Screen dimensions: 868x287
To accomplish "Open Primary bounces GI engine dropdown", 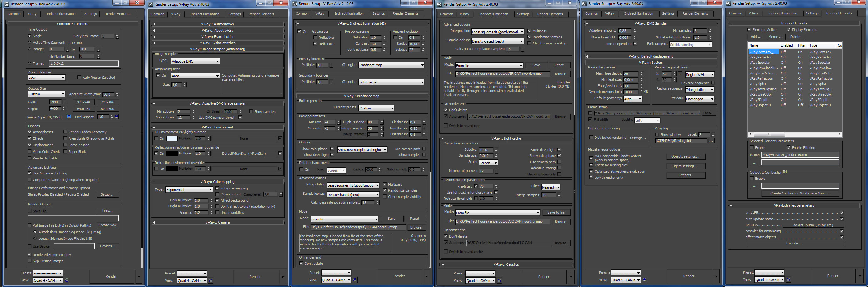I will (x=392, y=65).
